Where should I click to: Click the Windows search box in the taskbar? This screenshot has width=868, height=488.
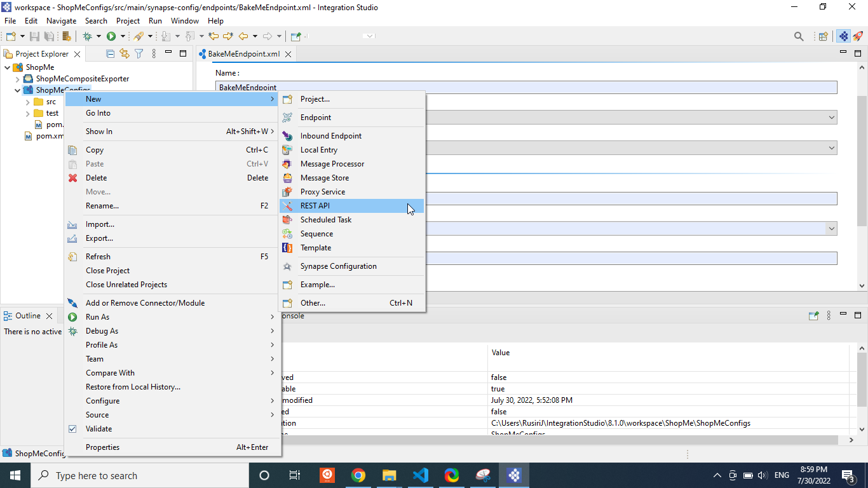coord(139,475)
